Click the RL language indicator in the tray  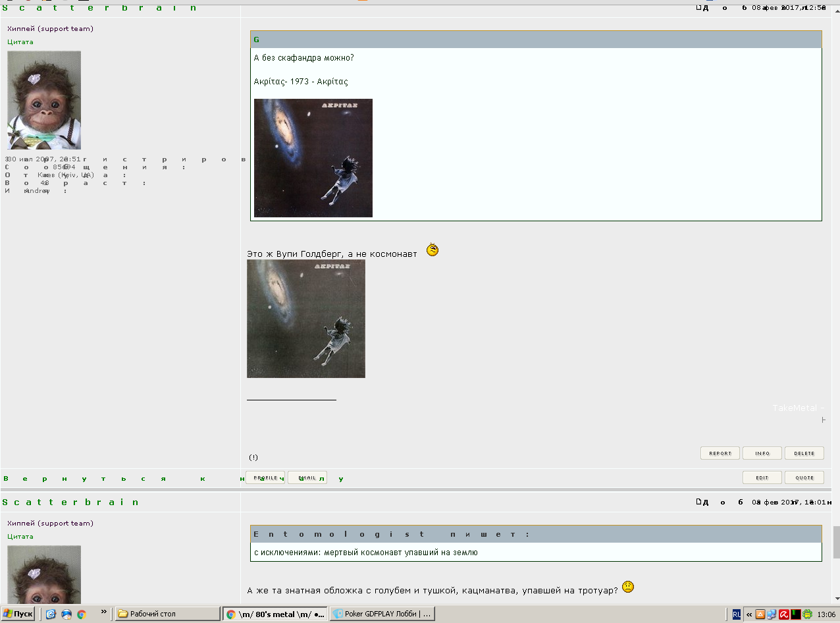pyautogui.click(x=737, y=614)
